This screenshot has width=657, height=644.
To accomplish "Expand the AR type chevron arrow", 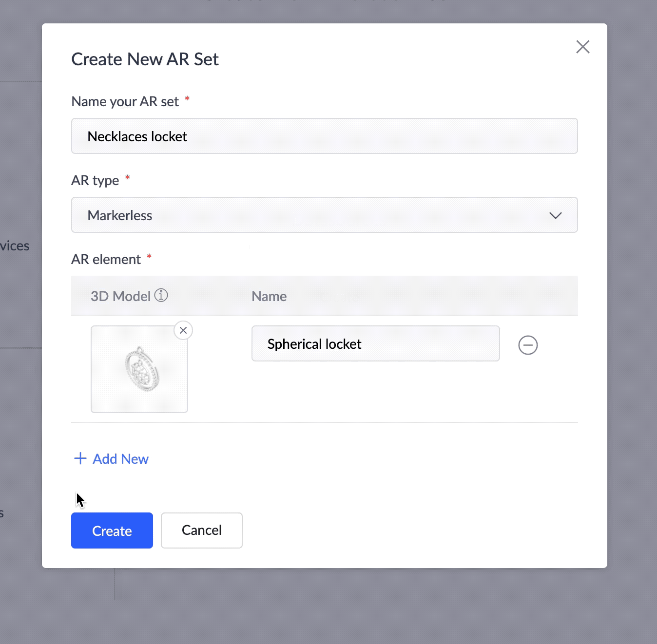I will point(556,215).
